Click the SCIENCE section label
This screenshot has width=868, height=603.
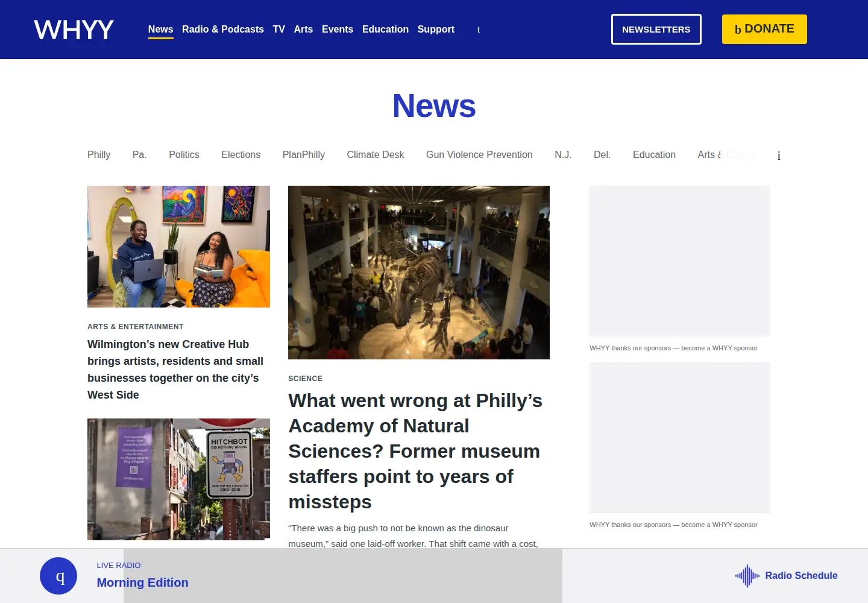click(305, 379)
